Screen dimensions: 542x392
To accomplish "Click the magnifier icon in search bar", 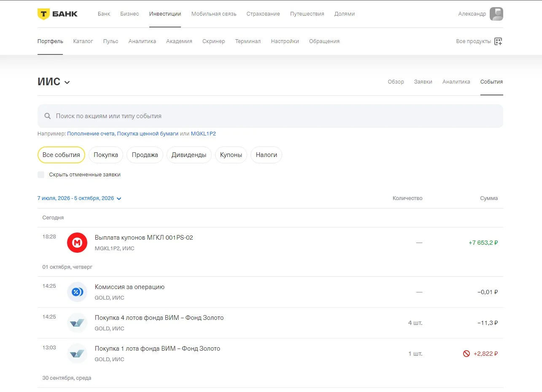I will 48,116.
